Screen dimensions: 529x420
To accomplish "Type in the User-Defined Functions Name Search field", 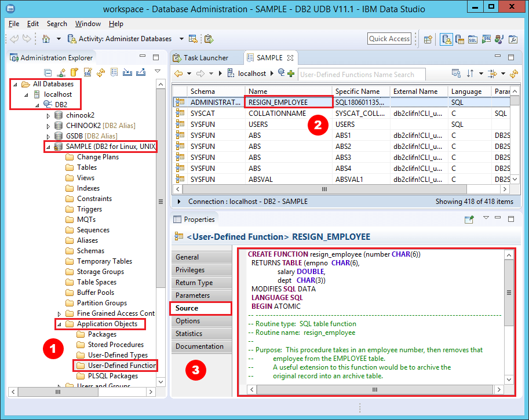I will 361,74.
